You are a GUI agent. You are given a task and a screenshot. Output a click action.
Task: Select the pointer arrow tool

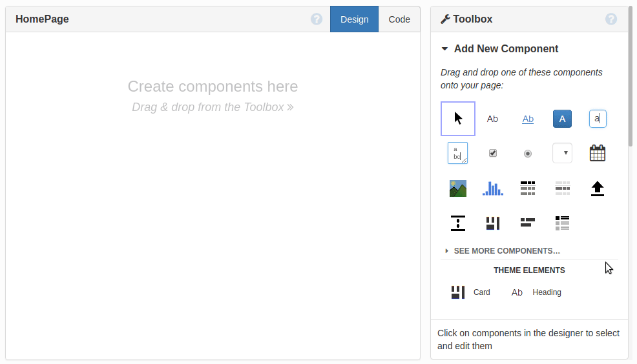458,119
